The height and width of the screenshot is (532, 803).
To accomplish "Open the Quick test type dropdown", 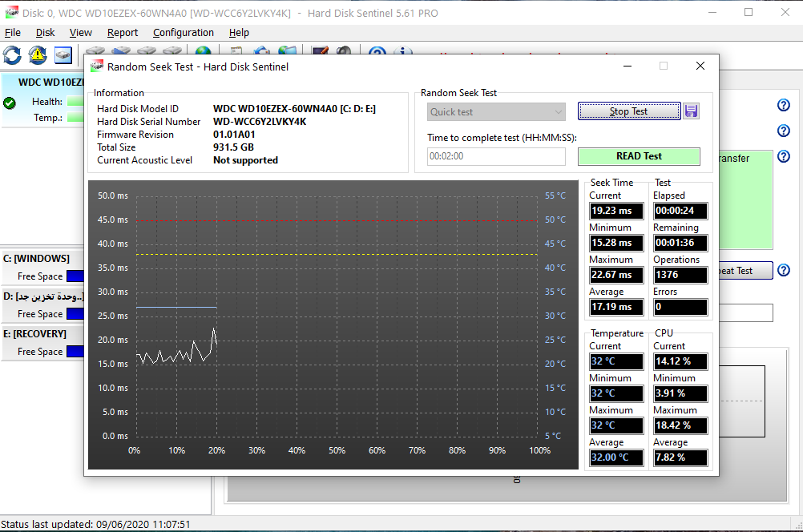I will 496,111.
